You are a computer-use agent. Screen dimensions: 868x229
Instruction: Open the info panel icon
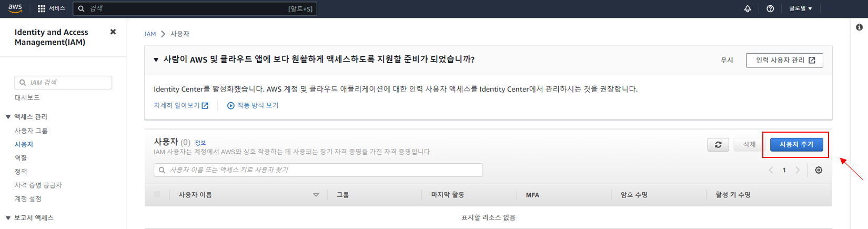859,27
